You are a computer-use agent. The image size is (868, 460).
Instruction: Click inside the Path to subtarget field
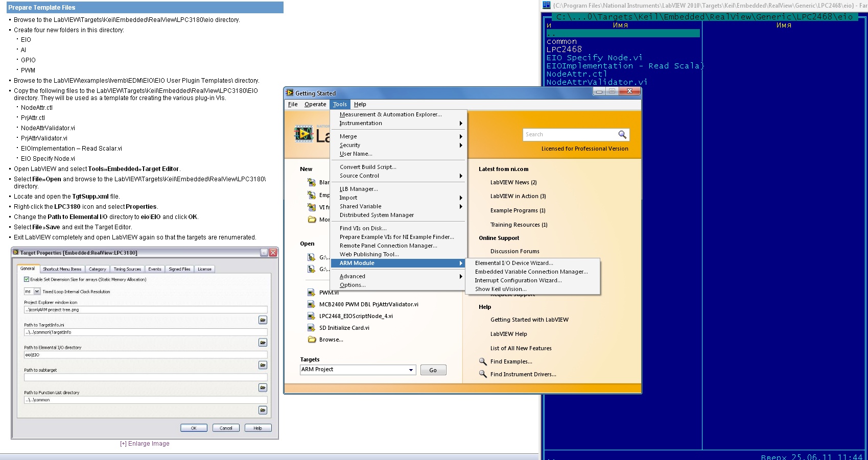click(x=146, y=377)
